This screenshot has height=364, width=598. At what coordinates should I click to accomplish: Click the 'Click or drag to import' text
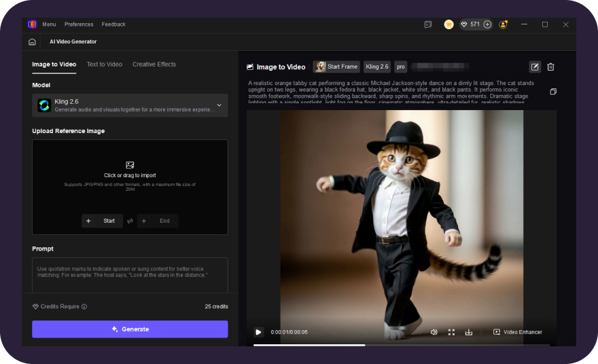pos(130,175)
